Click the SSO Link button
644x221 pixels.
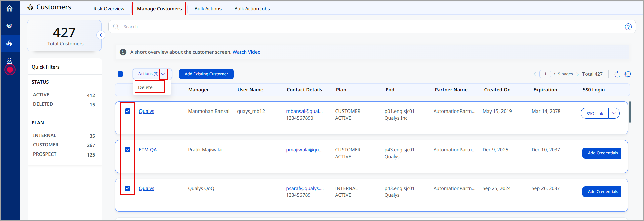point(595,113)
